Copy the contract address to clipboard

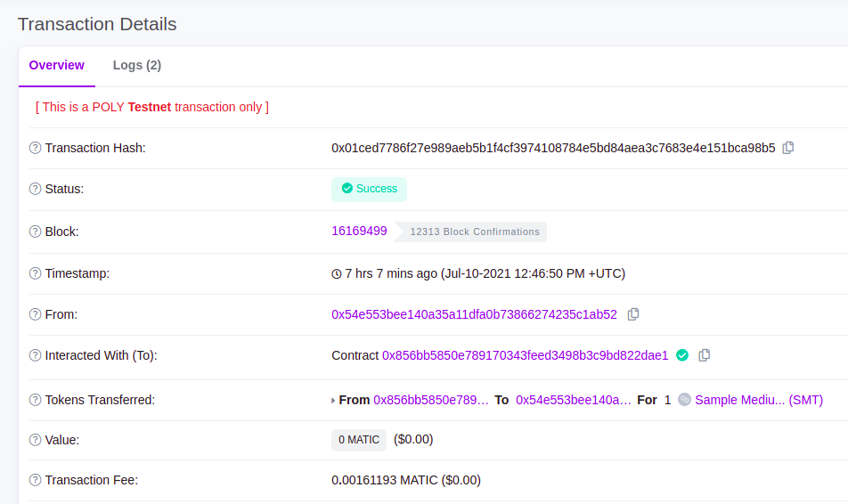tap(705, 355)
